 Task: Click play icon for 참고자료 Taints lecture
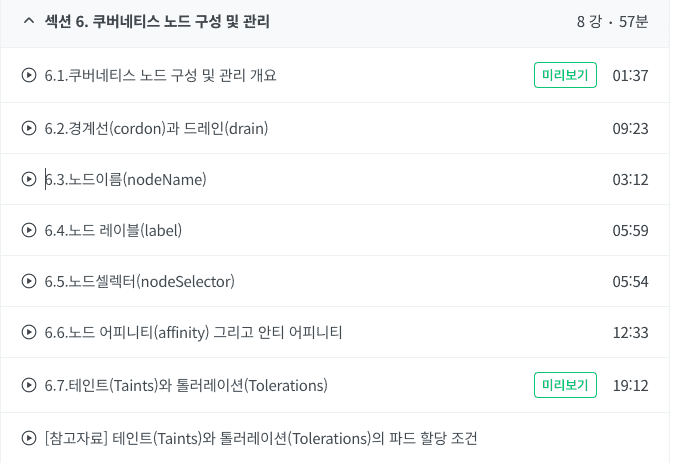tap(29, 438)
